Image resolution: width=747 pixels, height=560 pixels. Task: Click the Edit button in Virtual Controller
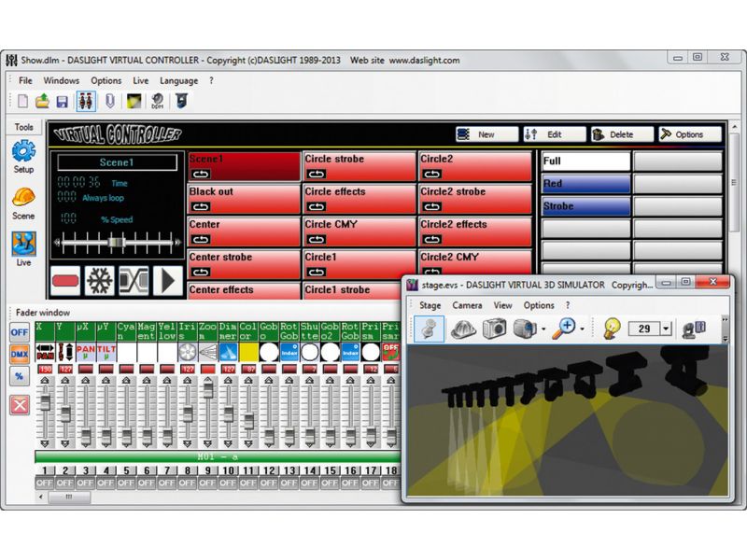click(x=555, y=134)
